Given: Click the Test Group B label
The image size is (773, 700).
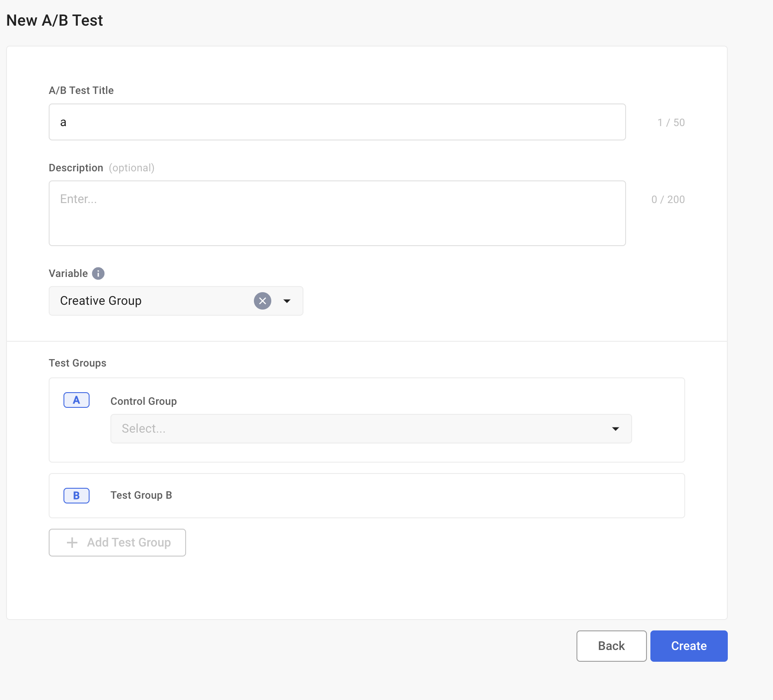Looking at the screenshot, I should 141,495.
